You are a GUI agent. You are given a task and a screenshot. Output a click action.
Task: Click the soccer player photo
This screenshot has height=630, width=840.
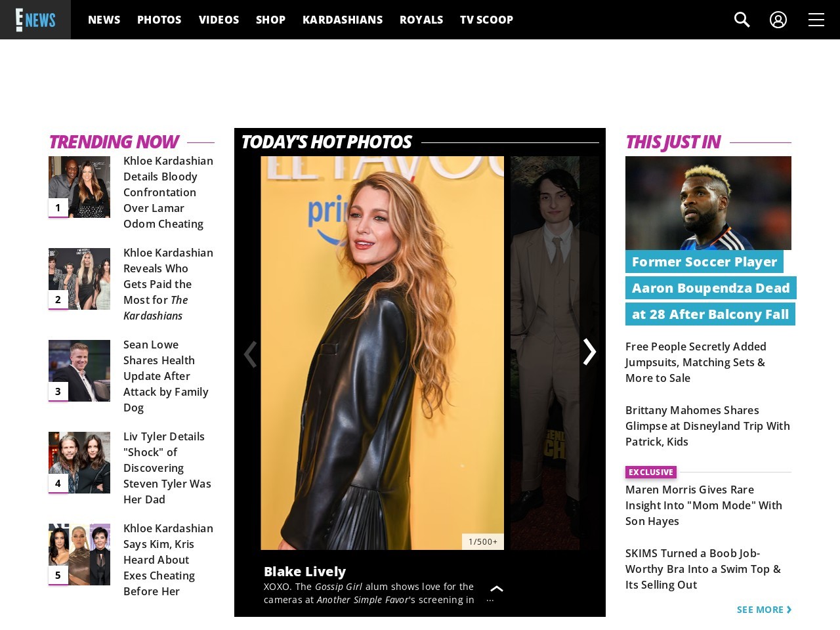tap(708, 203)
